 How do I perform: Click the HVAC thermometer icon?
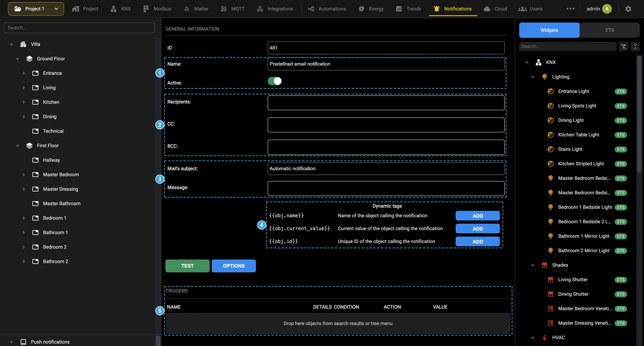click(545, 338)
